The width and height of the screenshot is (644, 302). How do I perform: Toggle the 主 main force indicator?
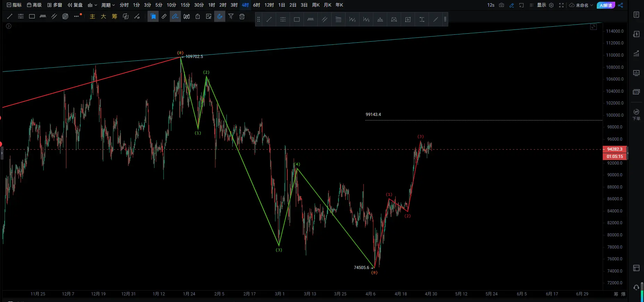tap(92, 16)
